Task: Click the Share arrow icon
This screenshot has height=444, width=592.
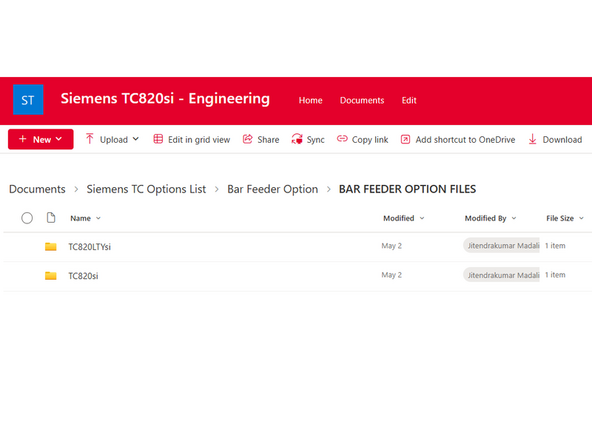Action: pyautogui.click(x=247, y=139)
